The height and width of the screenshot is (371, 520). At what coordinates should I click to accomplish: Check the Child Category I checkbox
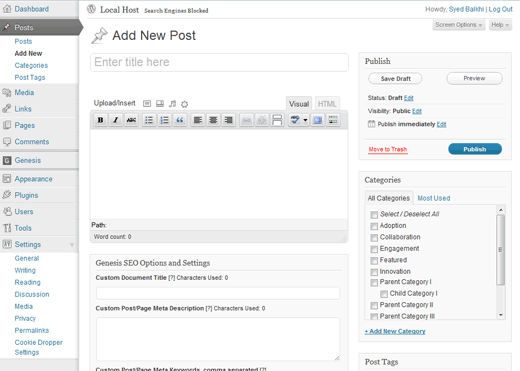coord(384,294)
